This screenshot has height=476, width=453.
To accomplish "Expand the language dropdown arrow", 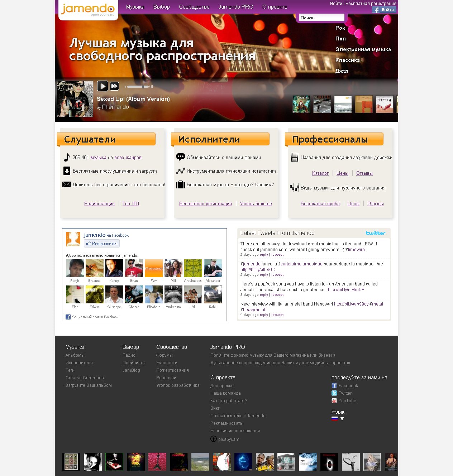I will click(x=342, y=419).
